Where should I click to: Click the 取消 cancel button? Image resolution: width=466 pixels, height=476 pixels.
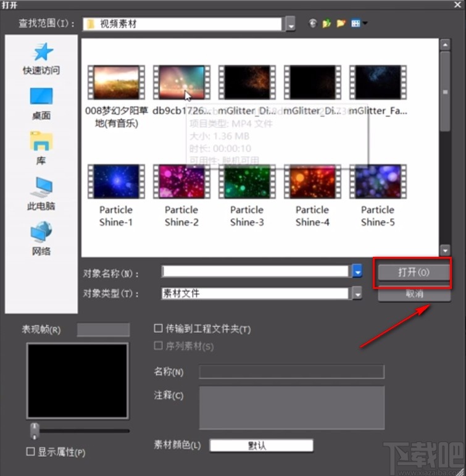point(414,294)
